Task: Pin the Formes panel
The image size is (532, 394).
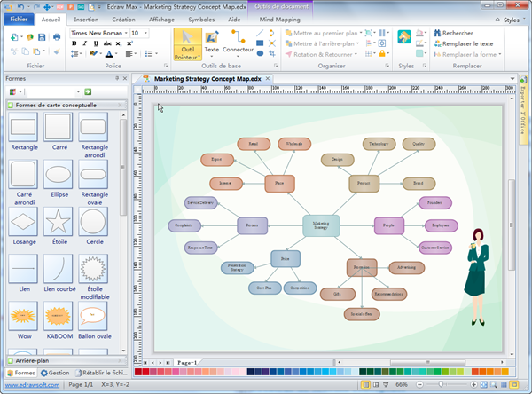Action: [x=116, y=78]
